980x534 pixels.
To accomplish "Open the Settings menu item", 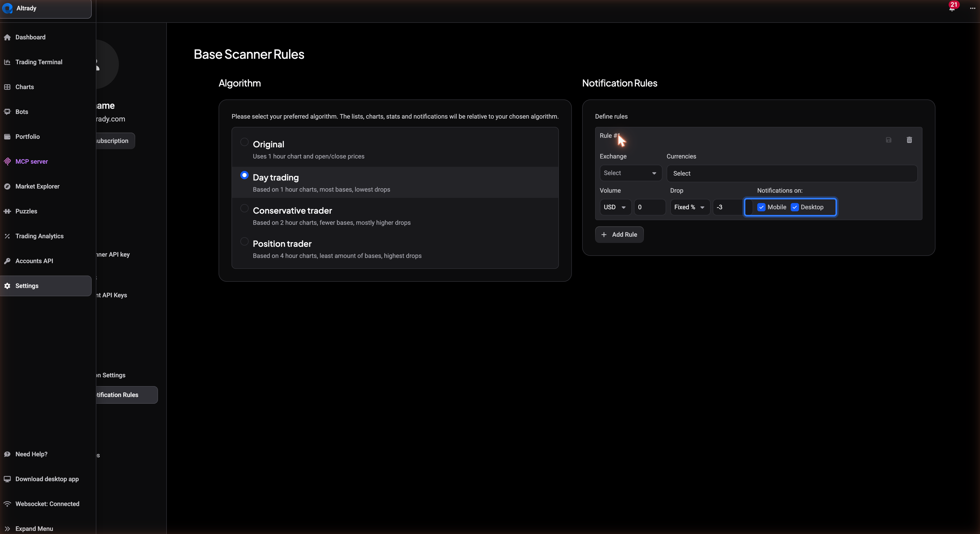I will (46, 286).
